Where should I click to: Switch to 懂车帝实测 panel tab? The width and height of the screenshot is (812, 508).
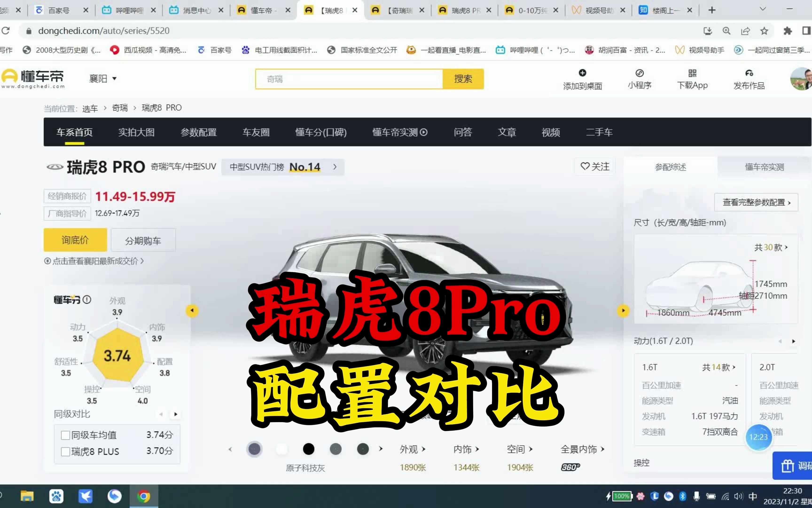[x=764, y=167]
